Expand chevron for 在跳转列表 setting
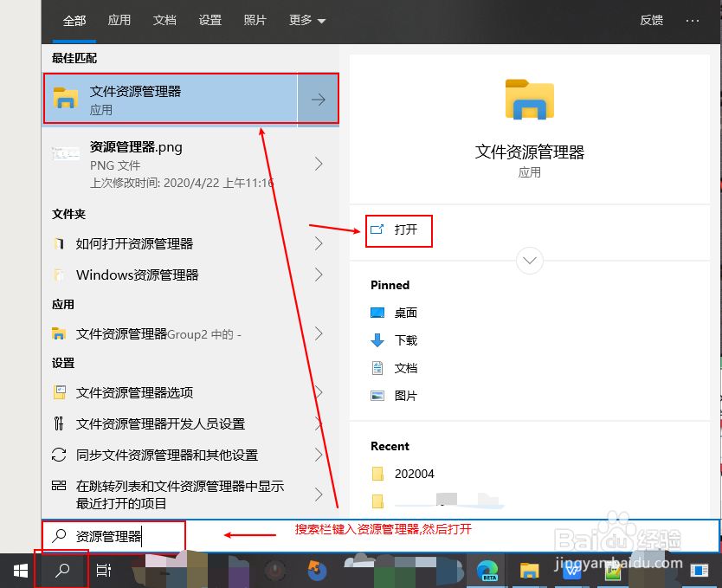The height and width of the screenshot is (588, 722). coord(319,494)
